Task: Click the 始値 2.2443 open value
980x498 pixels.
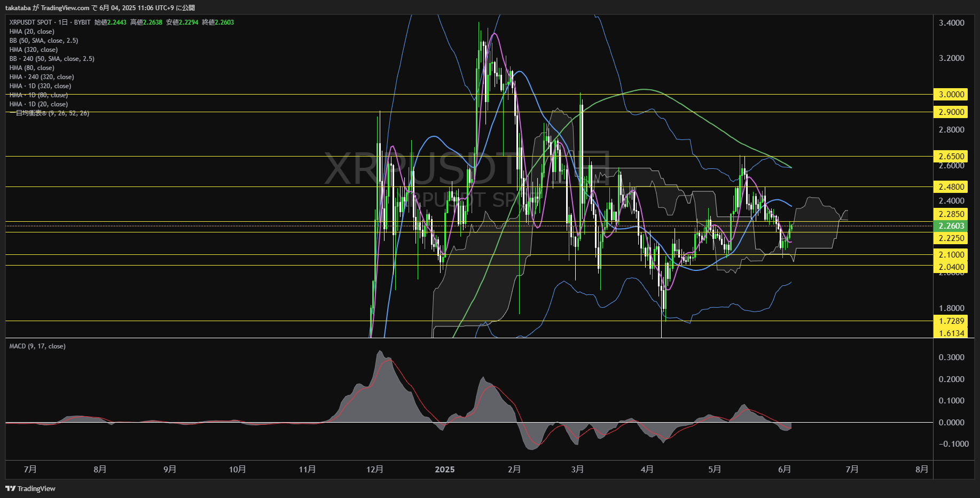Action: (111, 22)
